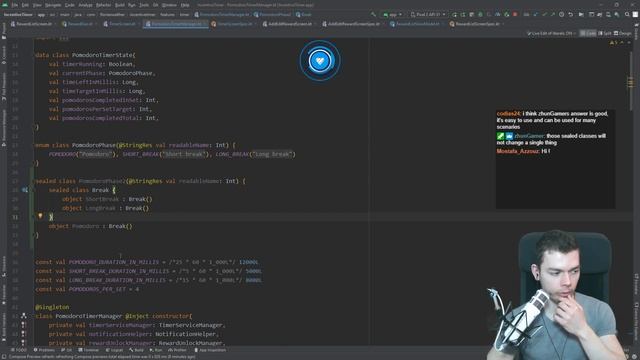Image resolution: width=640 pixels, height=360 pixels.
Task: Switch editor to Split view
Action: [x=605, y=33]
